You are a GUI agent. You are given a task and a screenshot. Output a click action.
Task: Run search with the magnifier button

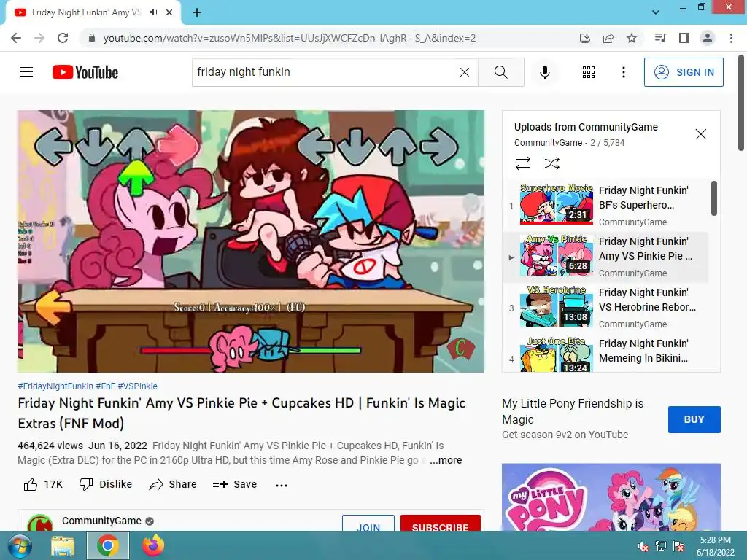tap(500, 72)
